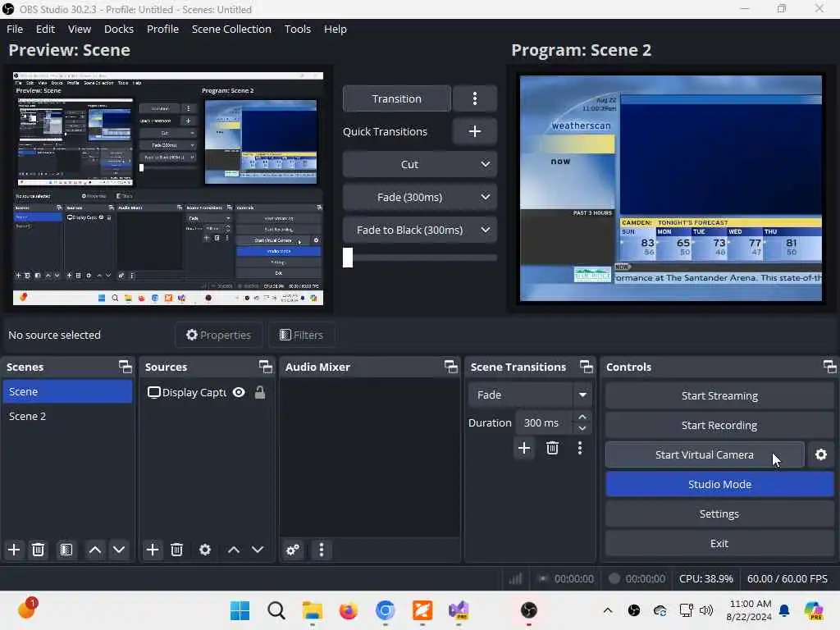Move scene up arrow in Scenes dock
The height and width of the screenshot is (630, 840).
95,550
